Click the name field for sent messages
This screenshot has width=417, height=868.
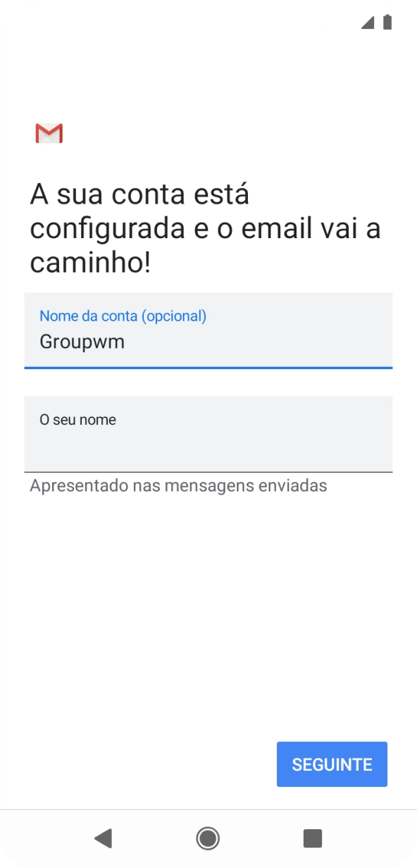208,434
